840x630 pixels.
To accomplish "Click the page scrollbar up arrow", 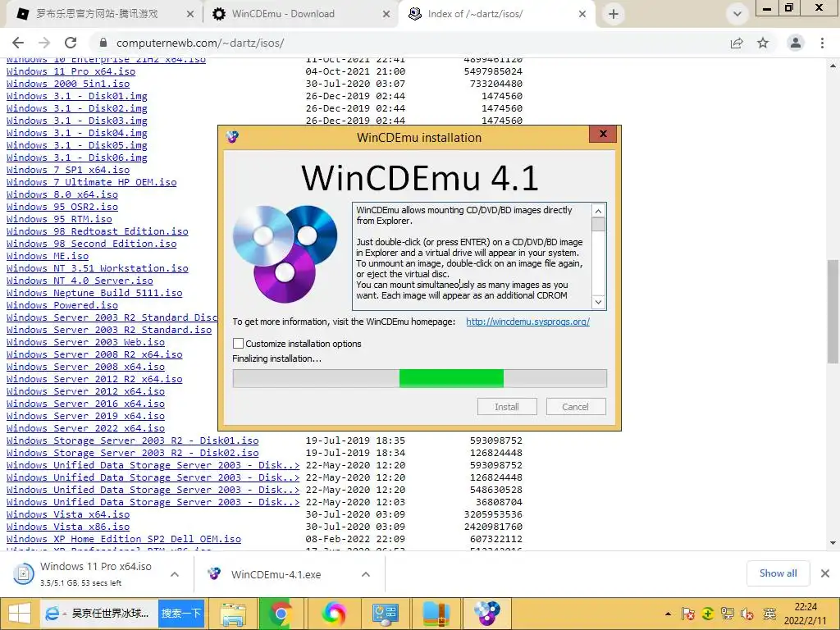I will [833, 66].
